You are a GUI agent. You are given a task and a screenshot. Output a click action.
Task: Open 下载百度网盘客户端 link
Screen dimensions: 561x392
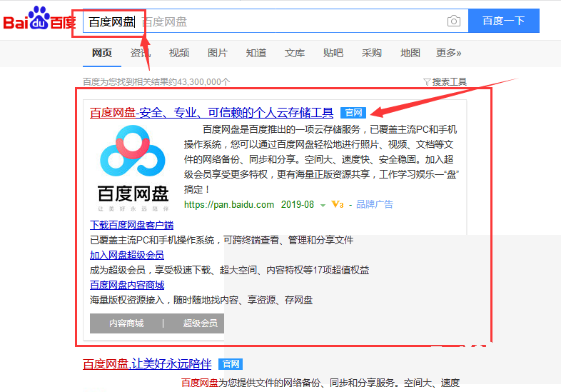[x=131, y=225]
